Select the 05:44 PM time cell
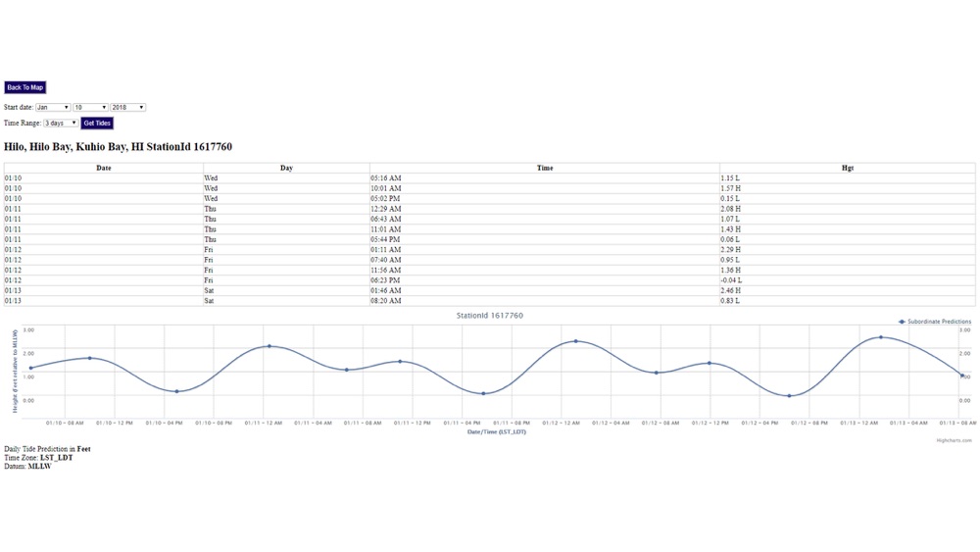The width and height of the screenshot is (980, 552). 544,239
